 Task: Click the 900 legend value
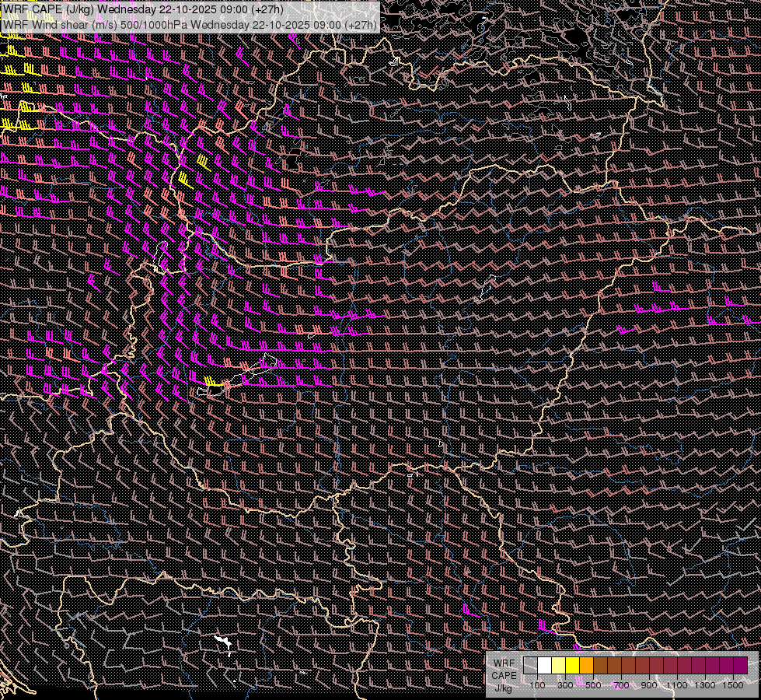tap(649, 685)
